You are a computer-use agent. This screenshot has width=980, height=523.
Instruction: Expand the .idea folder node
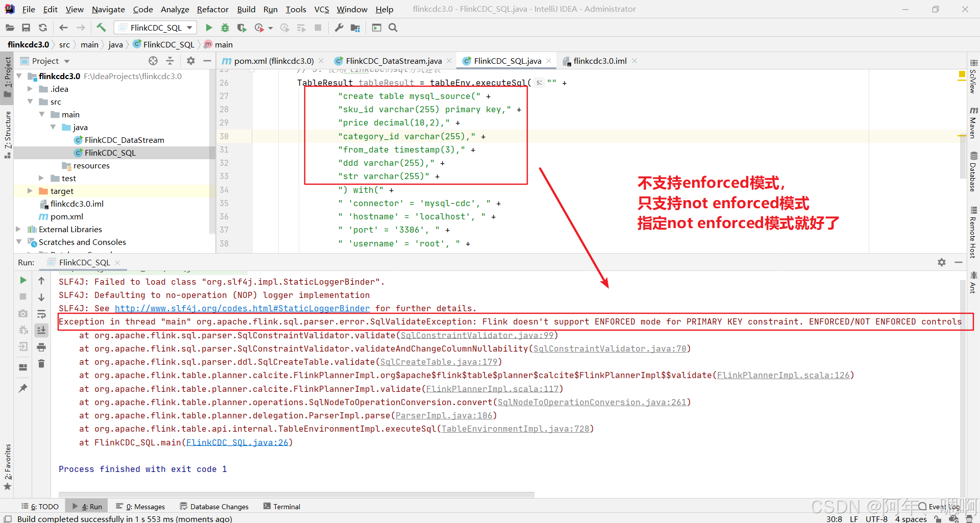(31, 89)
